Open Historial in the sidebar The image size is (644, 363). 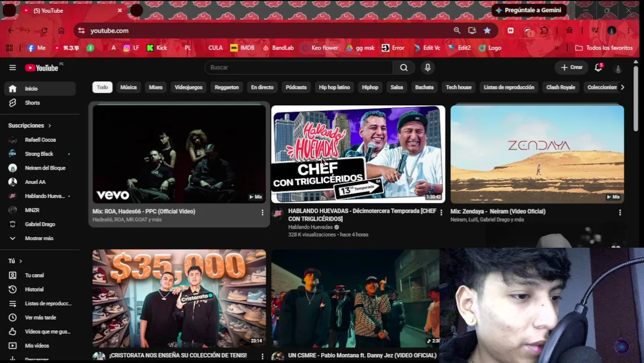click(40, 289)
